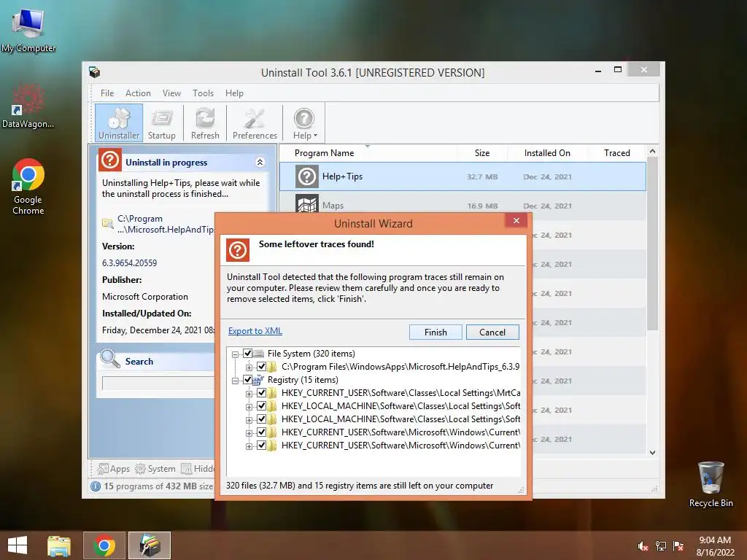Screen dimensions: 747x560
Task: Open the Preferences toolbar icon
Action: click(x=255, y=122)
